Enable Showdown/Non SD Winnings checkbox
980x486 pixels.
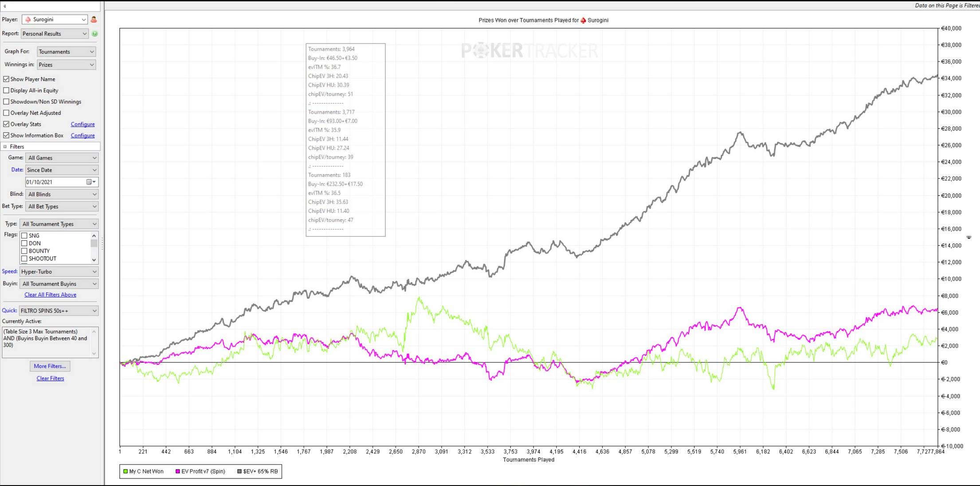click(6, 102)
